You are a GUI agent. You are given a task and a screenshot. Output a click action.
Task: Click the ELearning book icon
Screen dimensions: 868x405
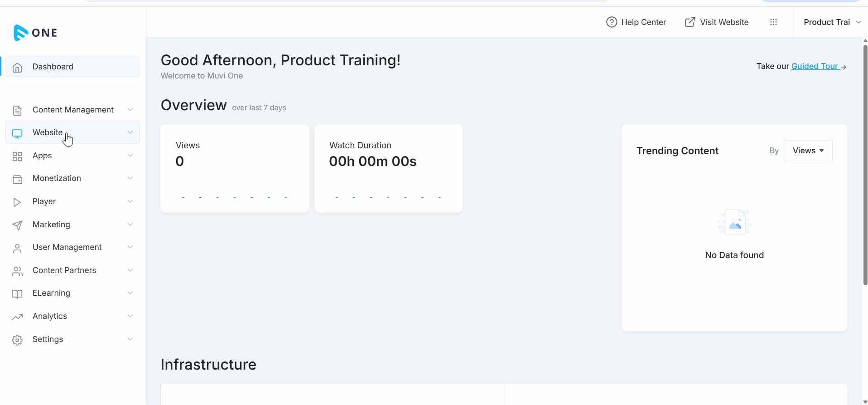point(17,294)
